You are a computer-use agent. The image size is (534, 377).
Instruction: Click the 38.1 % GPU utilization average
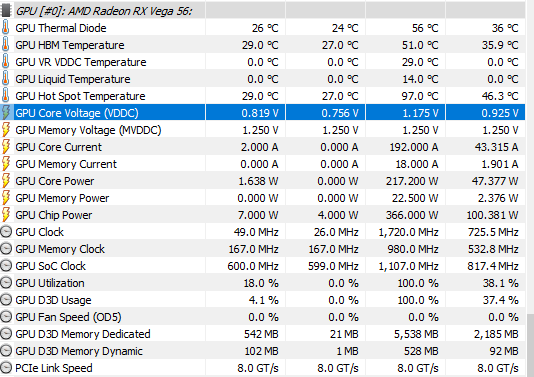click(x=501, y=283)
